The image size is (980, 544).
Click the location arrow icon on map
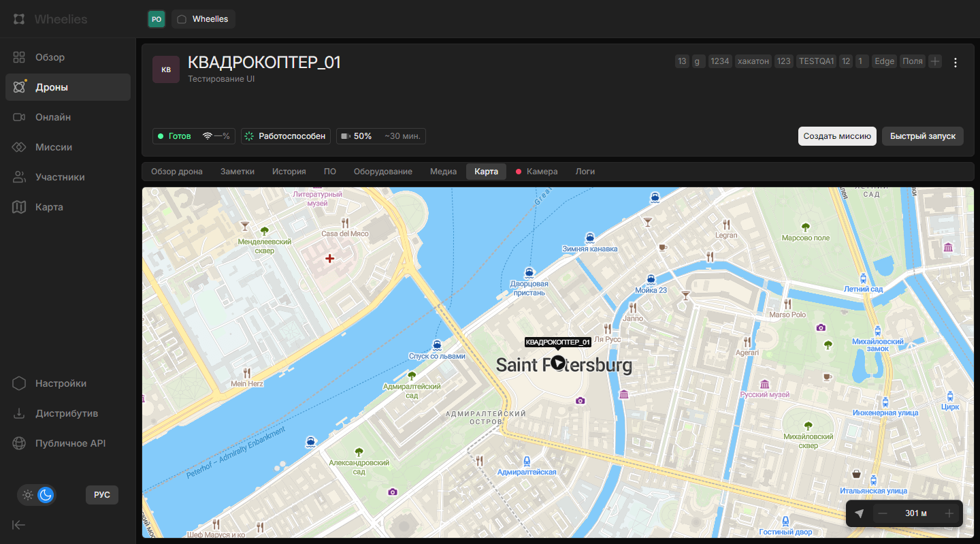(x=860, y=513)
